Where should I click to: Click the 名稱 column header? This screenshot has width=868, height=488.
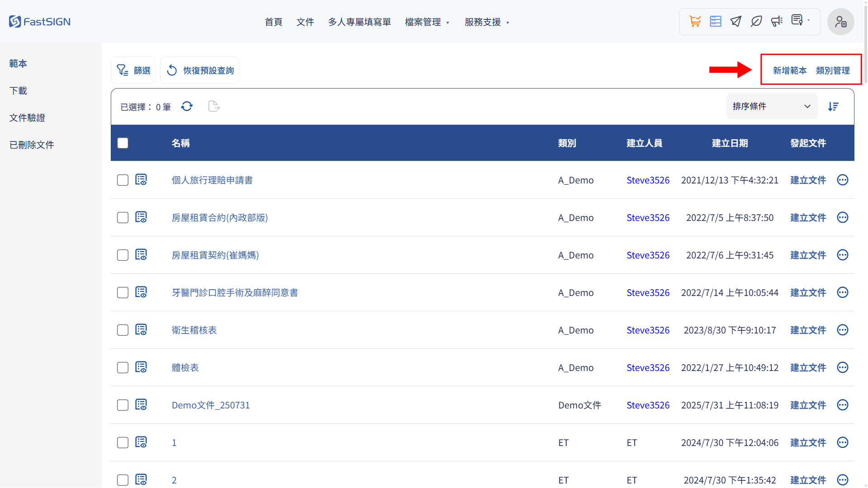[180, 143]
